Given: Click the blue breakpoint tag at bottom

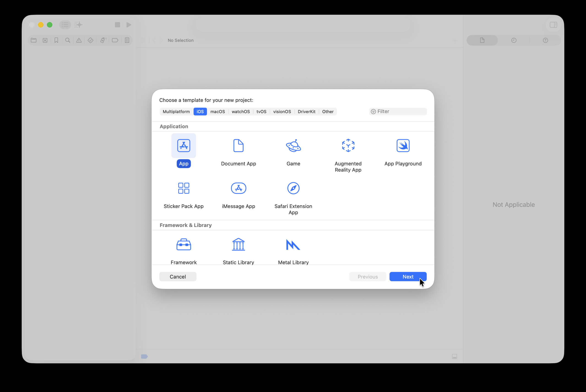Looking at the screenshot, I should pos(144,356).
